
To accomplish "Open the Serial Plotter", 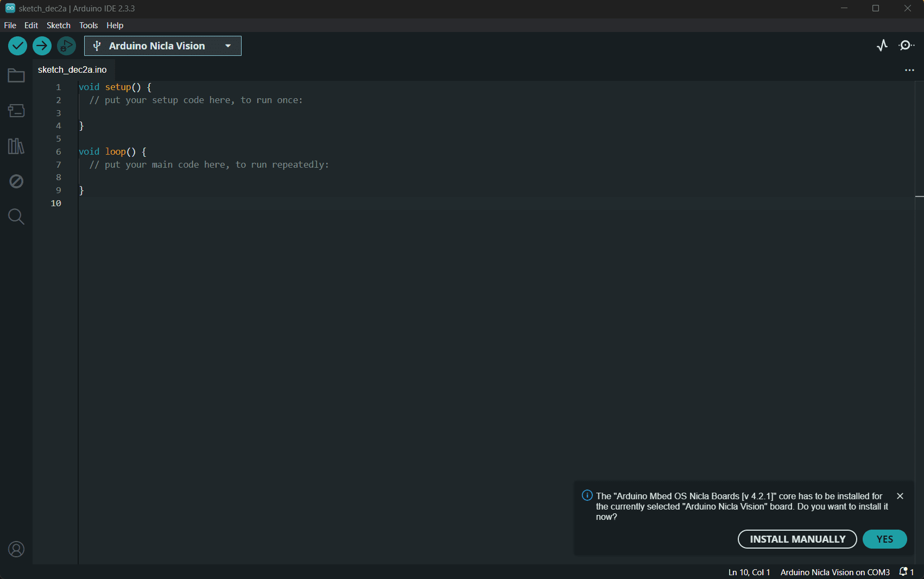I will point(882,46).
